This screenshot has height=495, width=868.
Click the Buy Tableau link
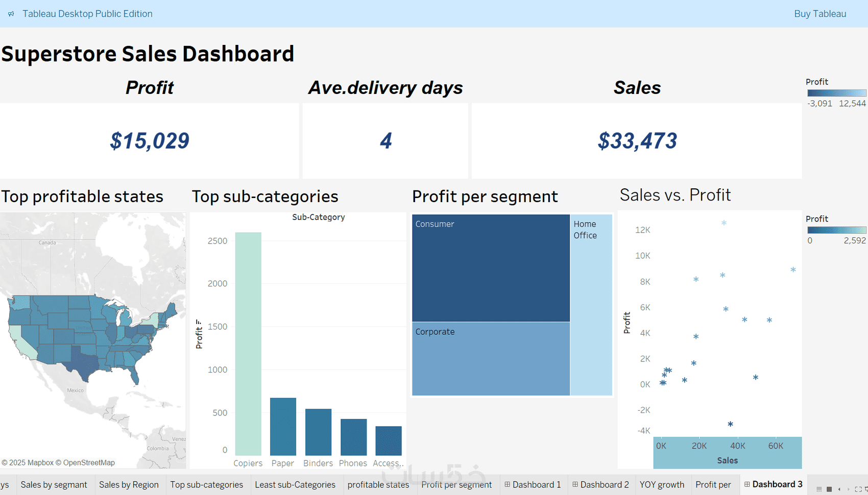tap(820, 14)
